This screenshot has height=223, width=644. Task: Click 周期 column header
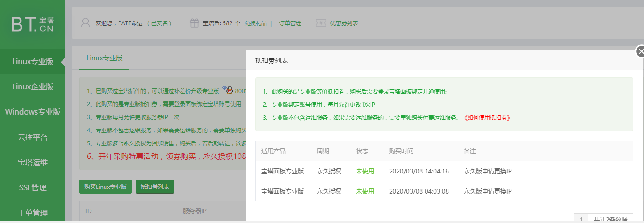pyautogui.click(x=323, y=151)
